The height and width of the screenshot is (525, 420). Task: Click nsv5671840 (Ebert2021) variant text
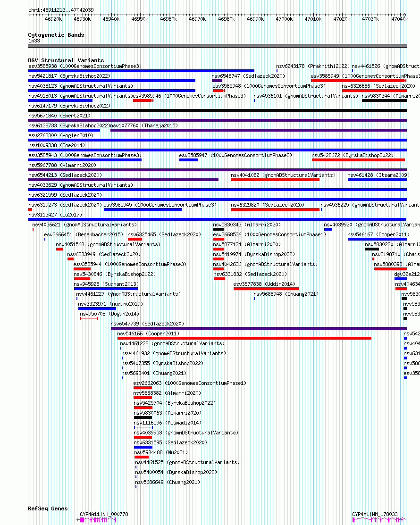pyautogui.click(x=59, y=116)
